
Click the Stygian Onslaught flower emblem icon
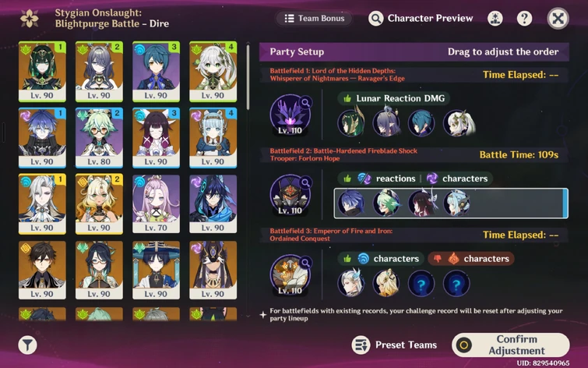(x=30, y=19)
